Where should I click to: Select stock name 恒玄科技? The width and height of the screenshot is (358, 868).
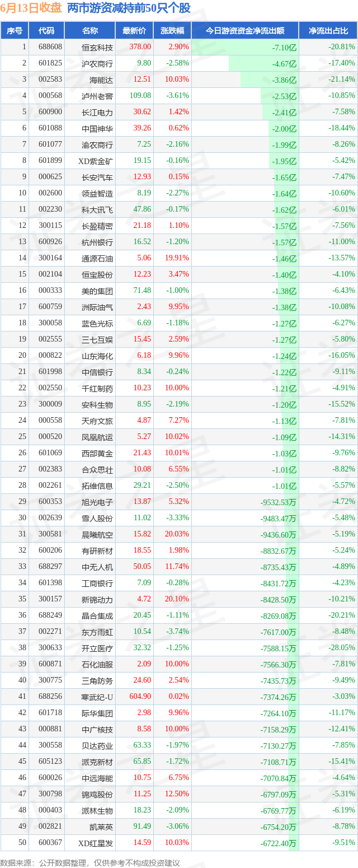[97, 47]
